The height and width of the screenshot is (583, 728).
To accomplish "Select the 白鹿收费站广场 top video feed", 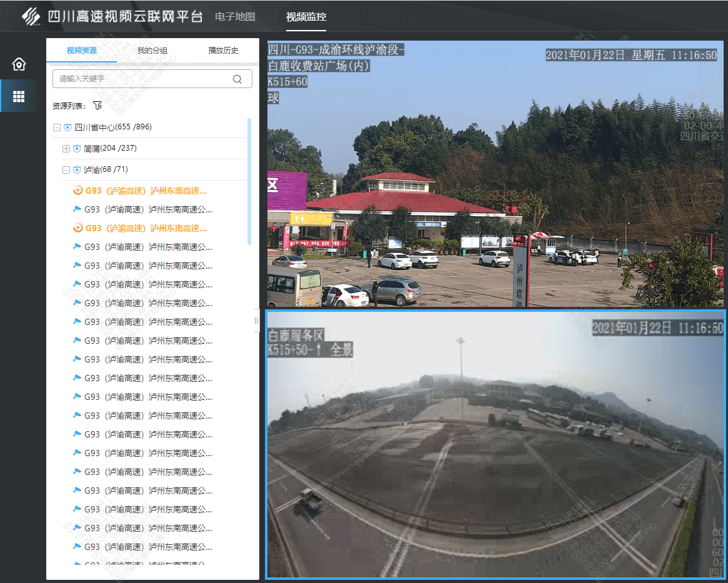I will click(496, 174).
